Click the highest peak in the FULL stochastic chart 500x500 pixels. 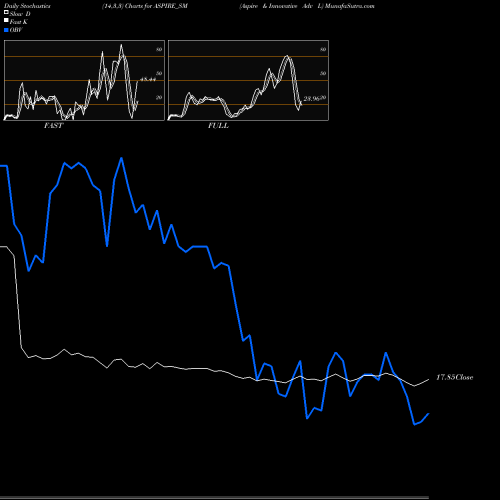pyautogui.click(x=287, y=56)
